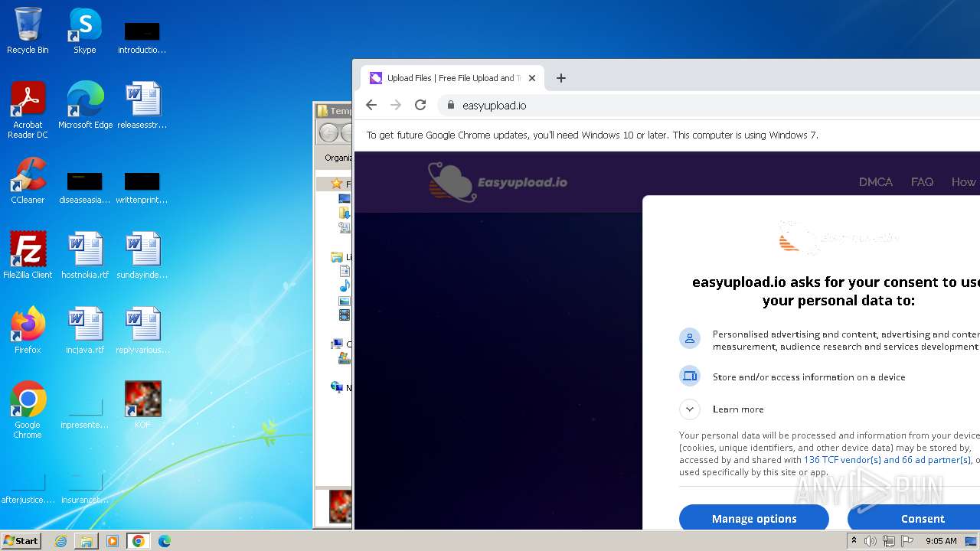Launch the KOF game shortcut

pyautogui.click(x=142, y=406)
